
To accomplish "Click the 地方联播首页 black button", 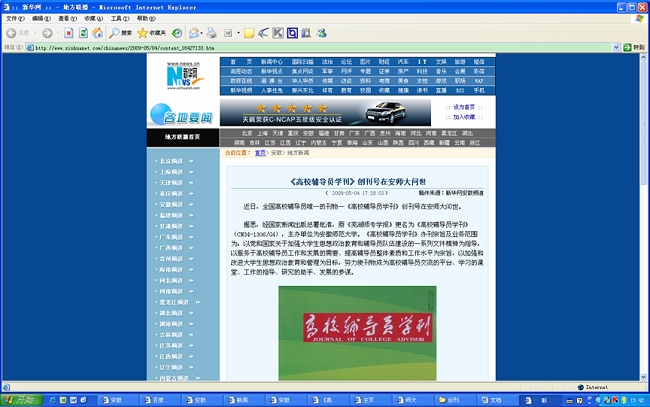I will (183, 138).
